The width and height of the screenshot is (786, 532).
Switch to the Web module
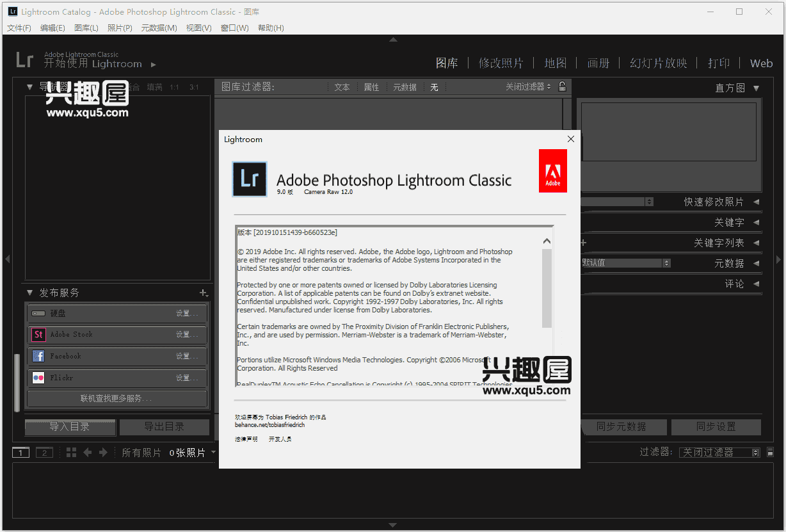pyautogui.click(x=762, y=63)
